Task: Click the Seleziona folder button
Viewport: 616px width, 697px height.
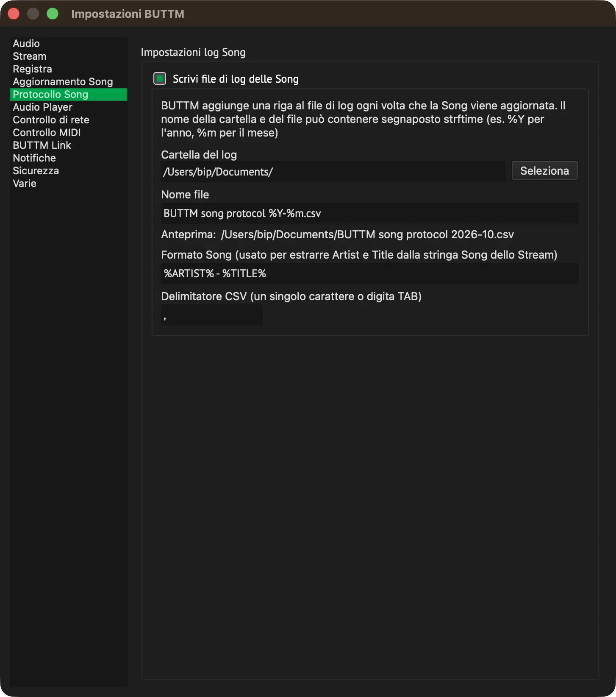Action: pyautogui.click(x=544, y=171)
